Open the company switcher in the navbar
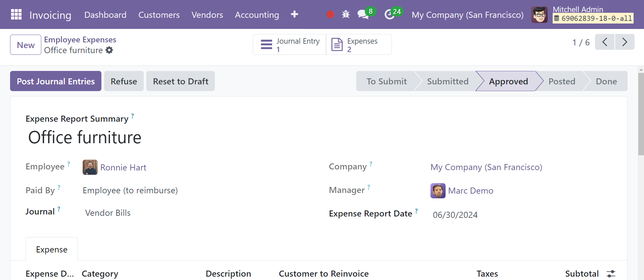Screen dimensions: 644x280 468,15
